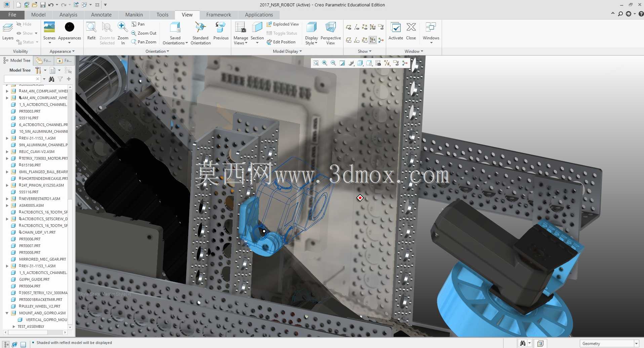Toggle point display in the ribbon Show group
The width and height of the screenshot is (644, 348).
tap(365, 27)
